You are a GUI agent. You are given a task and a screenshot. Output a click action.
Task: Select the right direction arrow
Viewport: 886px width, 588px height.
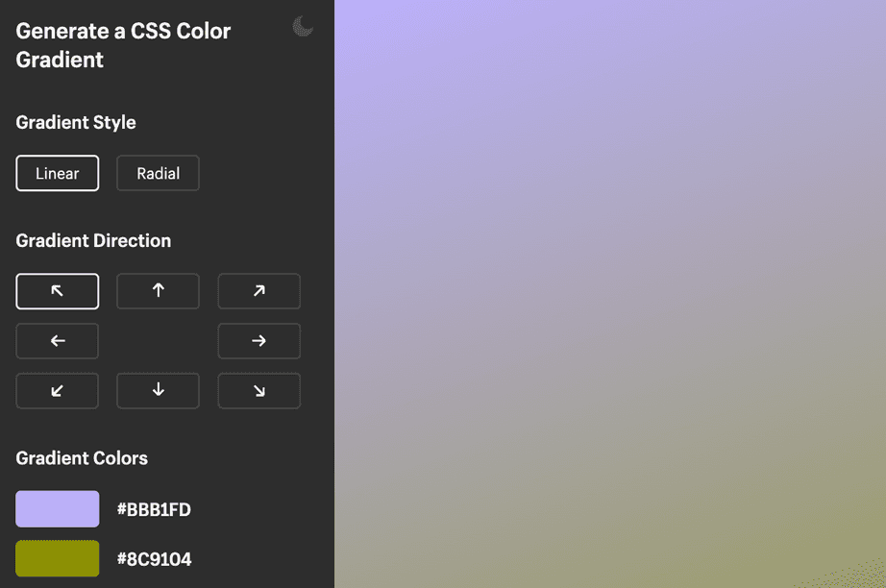pos(258,341)
